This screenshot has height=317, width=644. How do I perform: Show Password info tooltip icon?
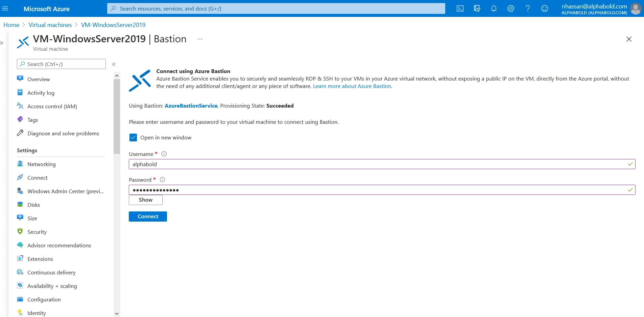pos(162,180)
